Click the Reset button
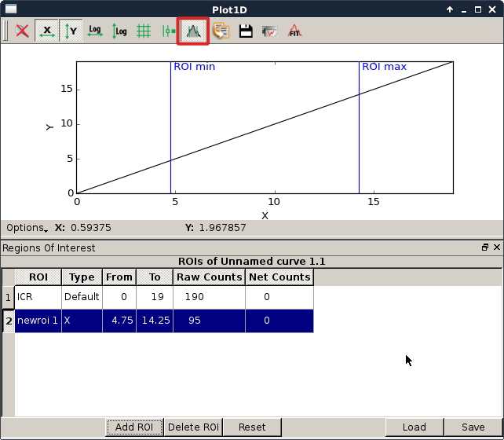 coord(252,427)
